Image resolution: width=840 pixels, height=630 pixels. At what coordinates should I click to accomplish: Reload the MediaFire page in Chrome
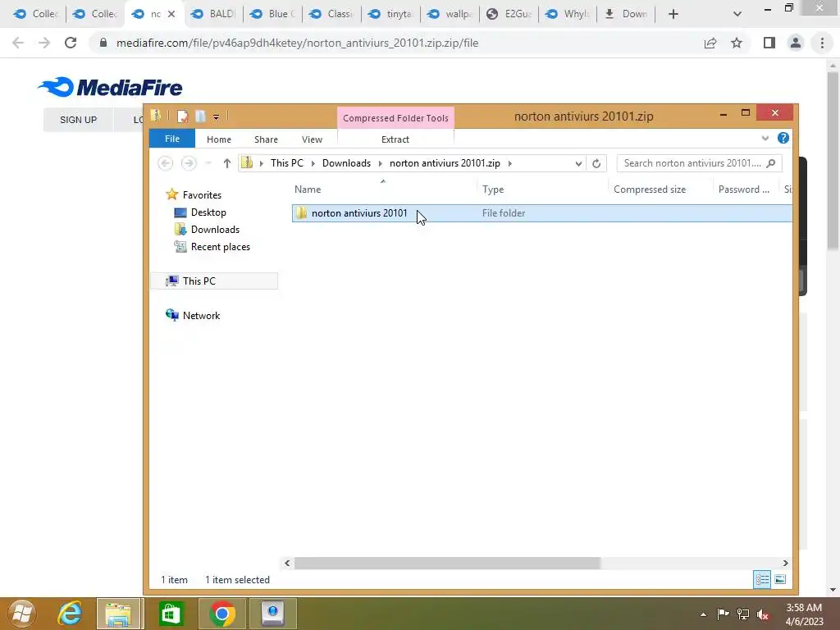click(71, 43)
